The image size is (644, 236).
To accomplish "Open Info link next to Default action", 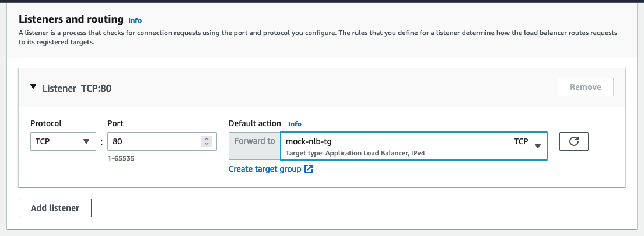I will (x=295, y=124).
